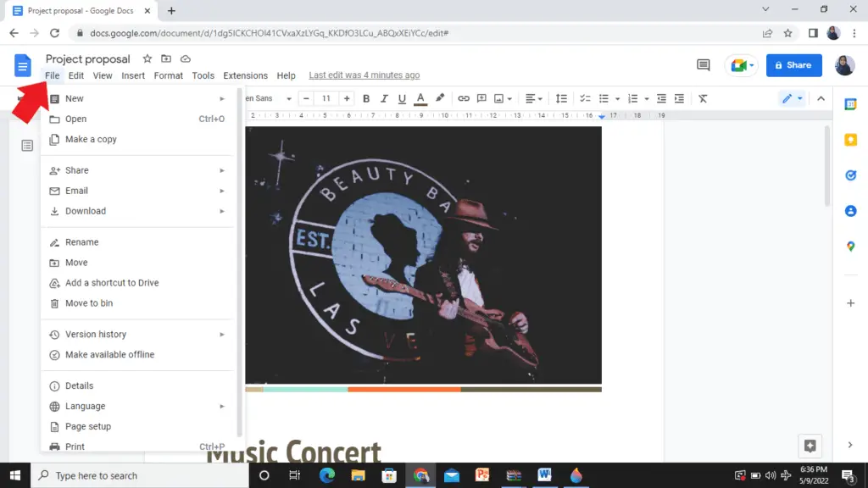Expand the New submenu in File menu
The height and width of the screenshot is (488, 868).
[138, 98]
